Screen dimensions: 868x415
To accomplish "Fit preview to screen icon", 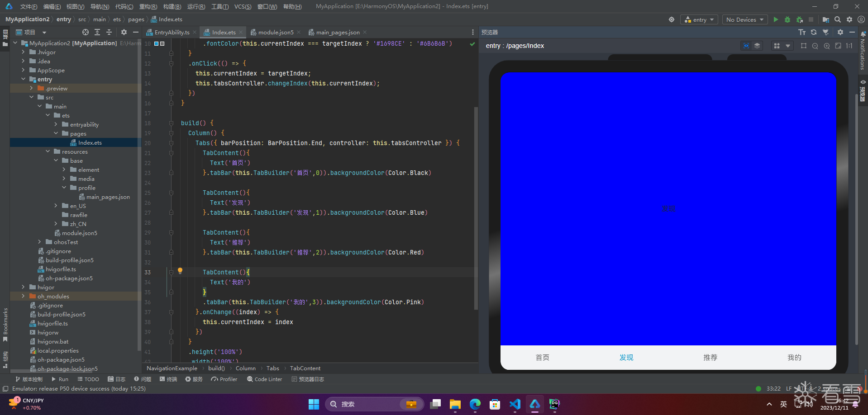I will tap(838, 46).
